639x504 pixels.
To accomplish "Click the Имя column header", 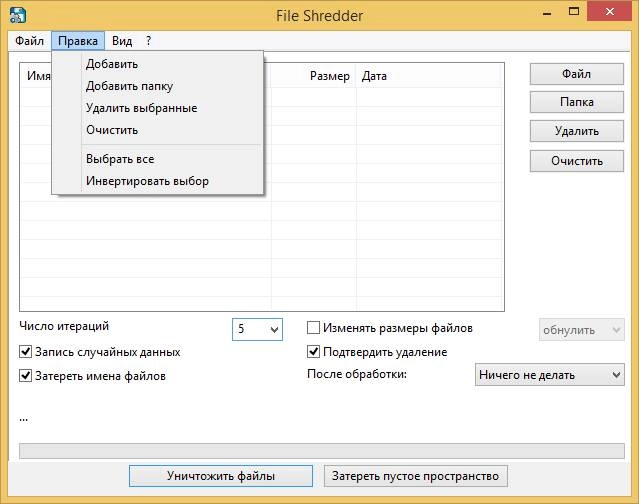I will [x=37, y=76].
